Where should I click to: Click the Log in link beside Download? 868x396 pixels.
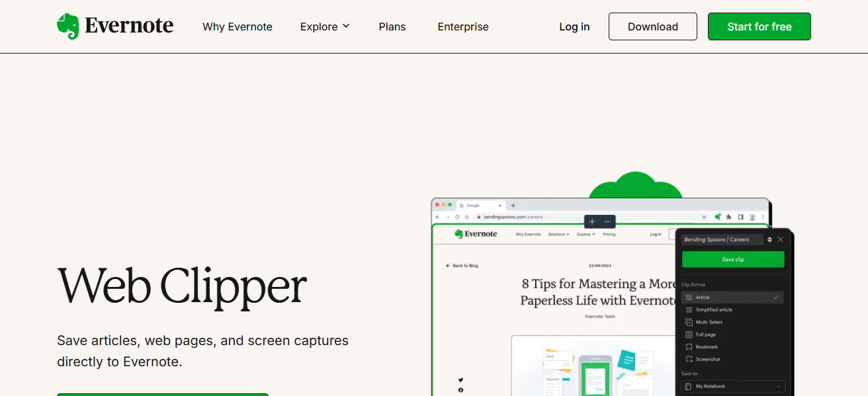(x=574, y=26)
